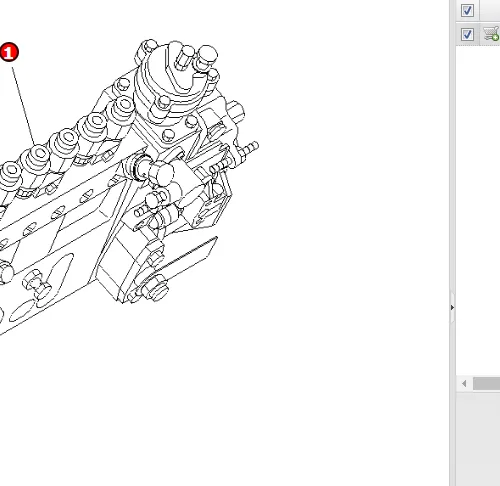The height and width of the screenshot is (486, 500).
Task: Uncheck the checkbox beside the cart icon
Action: pos(467,34)
